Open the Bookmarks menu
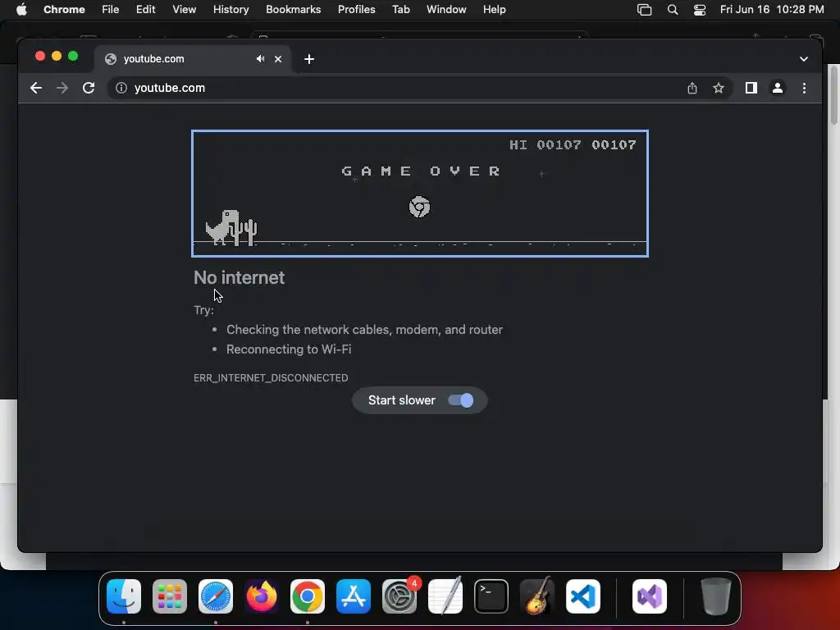The image size is (840, 630). tap(294, 10)
